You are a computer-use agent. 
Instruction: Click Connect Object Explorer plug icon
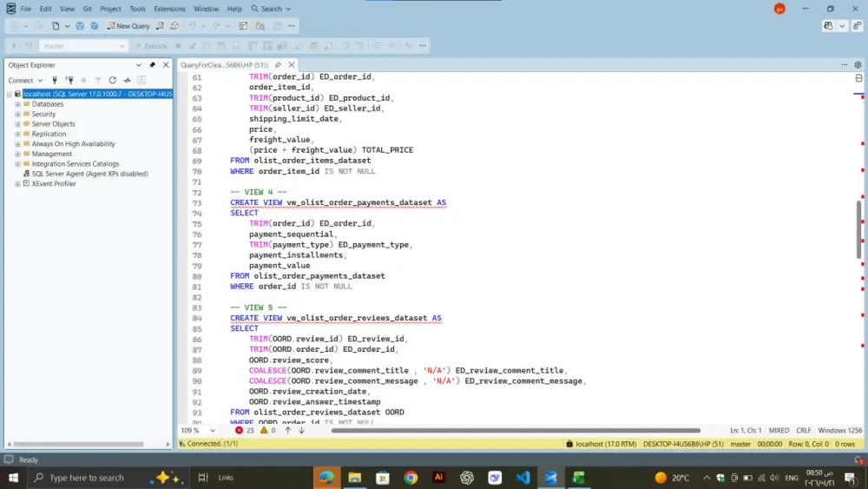pos(54,80)
